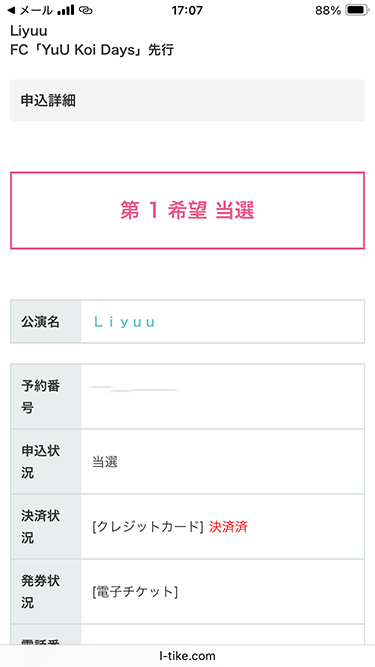The height and width of the screenshot is (667, 375).
Task: Tap the 17:07 clock in status bar
Action: click(x=187, y=11)
